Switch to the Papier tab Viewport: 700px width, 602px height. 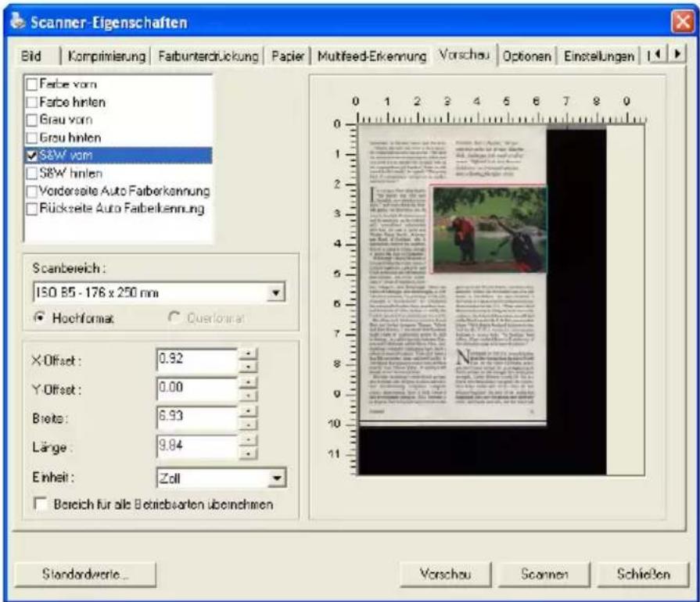288,56
